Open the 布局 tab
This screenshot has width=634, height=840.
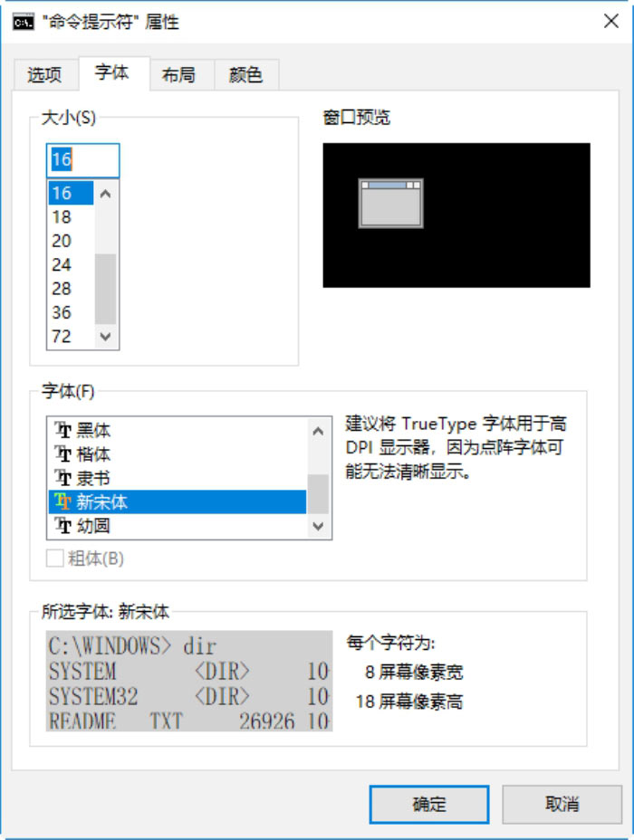[179, 74]
